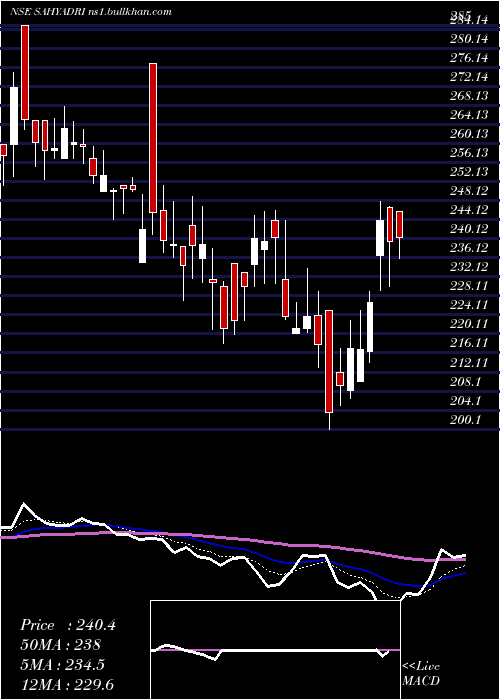The width and height of the screenshot is (500, 700).
Task: Click the <<Live MACD label
Action: pyautogui.click(x=421, y=673)
